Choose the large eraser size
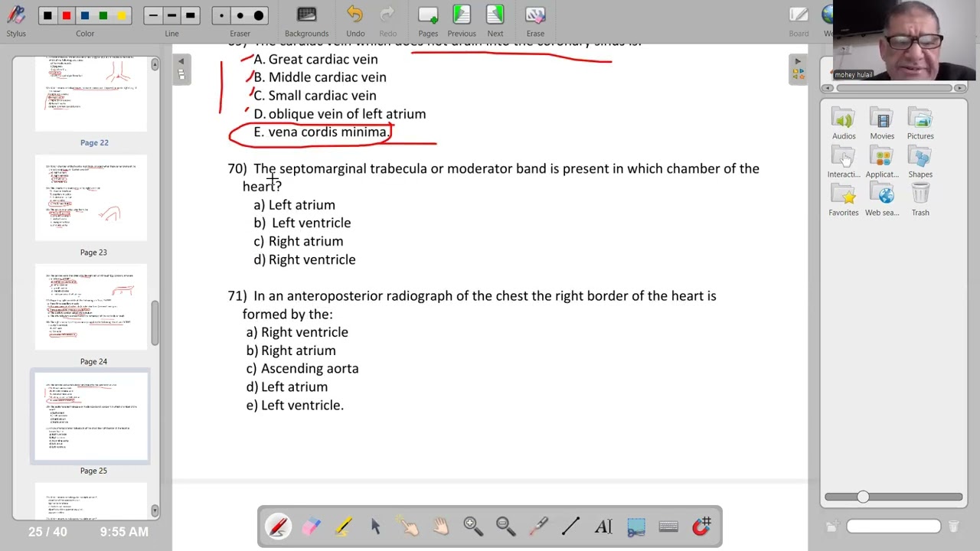Image resolution: width=980 pixels, height=551 pixels. [x=259, y=15]
